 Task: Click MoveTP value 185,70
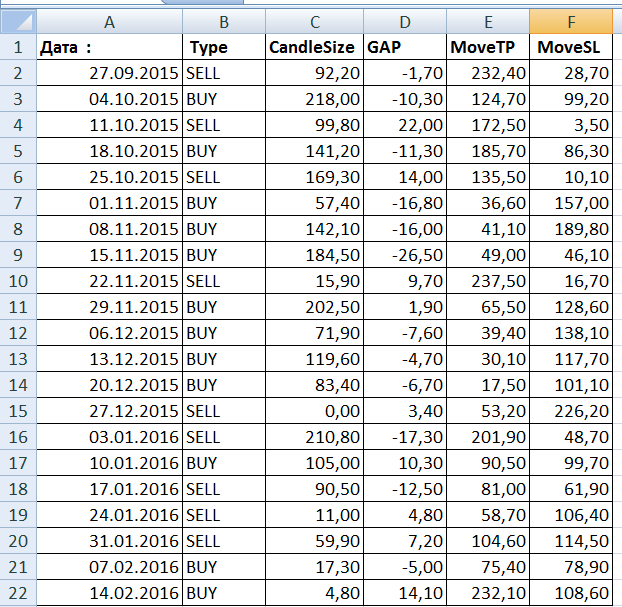pos(488,151)
